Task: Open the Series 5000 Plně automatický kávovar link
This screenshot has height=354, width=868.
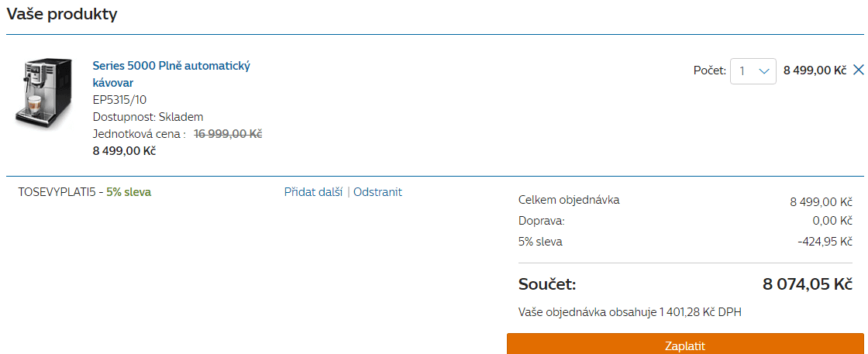Action: tap(171, 74)
